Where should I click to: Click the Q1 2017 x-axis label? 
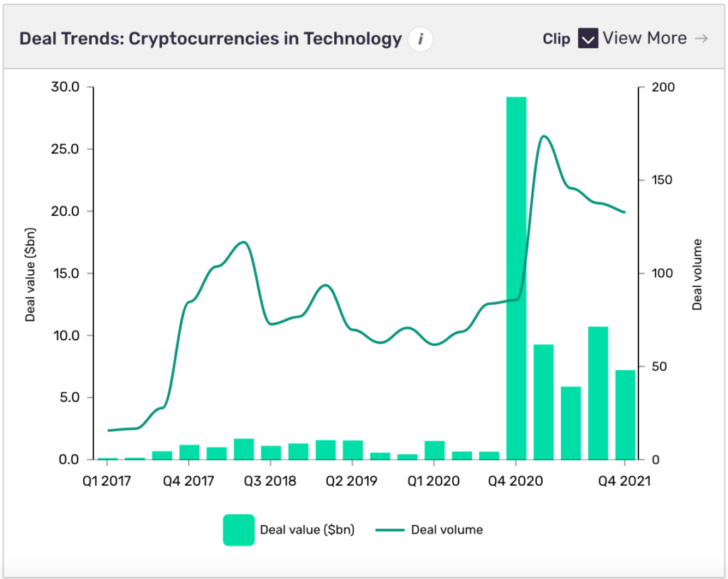[108, 481]
